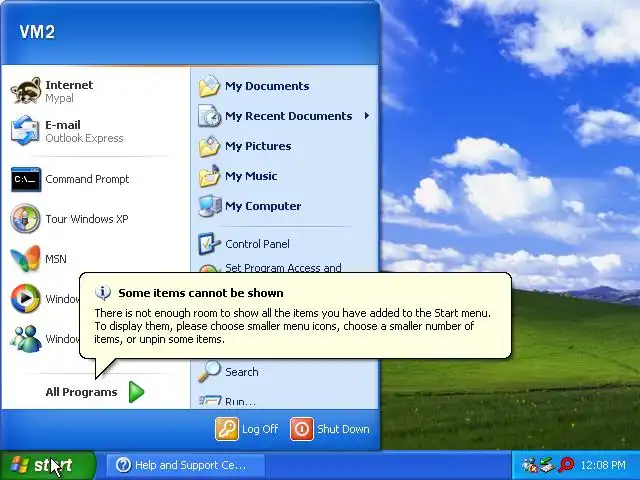Open the MSN butterfly icon
640x480 pixels.
point(25,258)
